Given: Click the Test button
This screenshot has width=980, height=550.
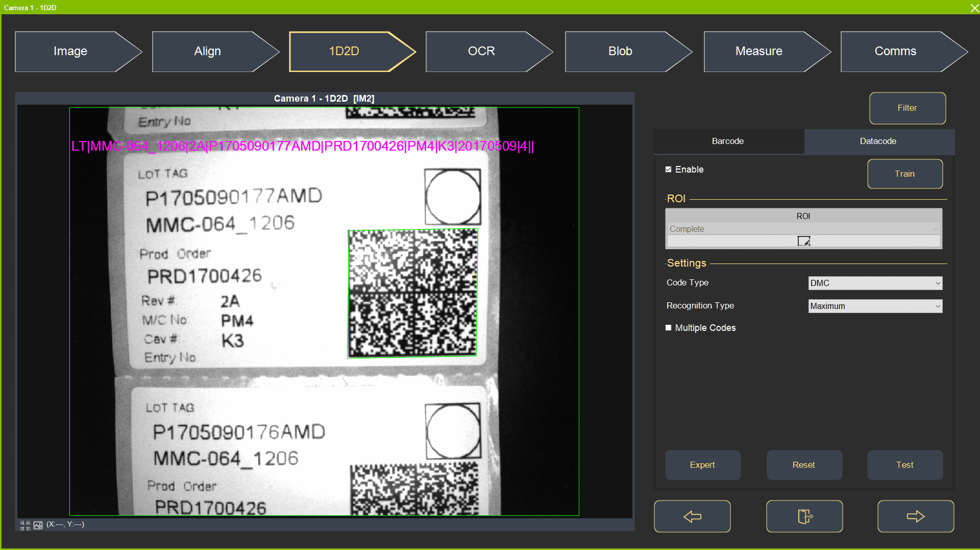Looking at the screenshot, I should click(905, 465).
